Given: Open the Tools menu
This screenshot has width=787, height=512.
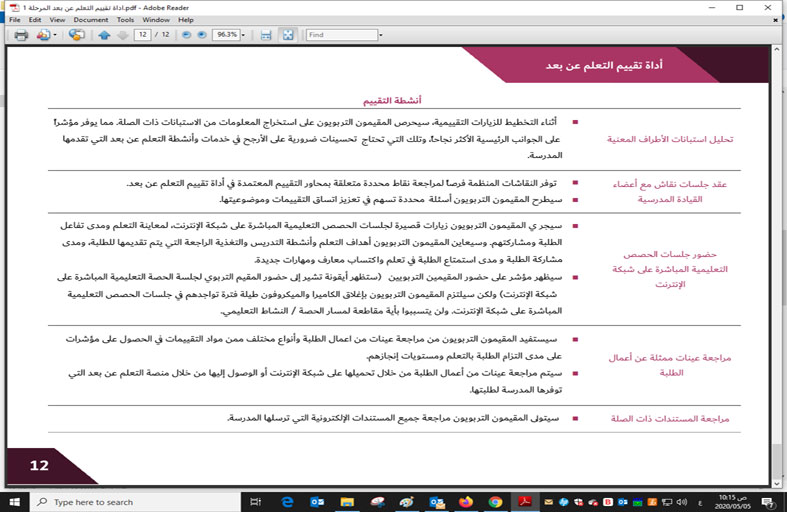Looking at the screenshot, I should 125,19.
